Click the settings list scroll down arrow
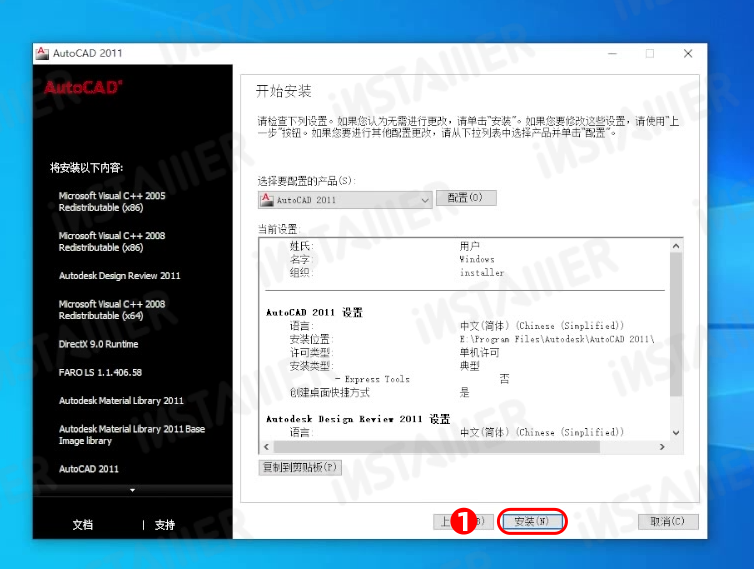The height and width of the screenshot is (569, 754). pos(676,433)
